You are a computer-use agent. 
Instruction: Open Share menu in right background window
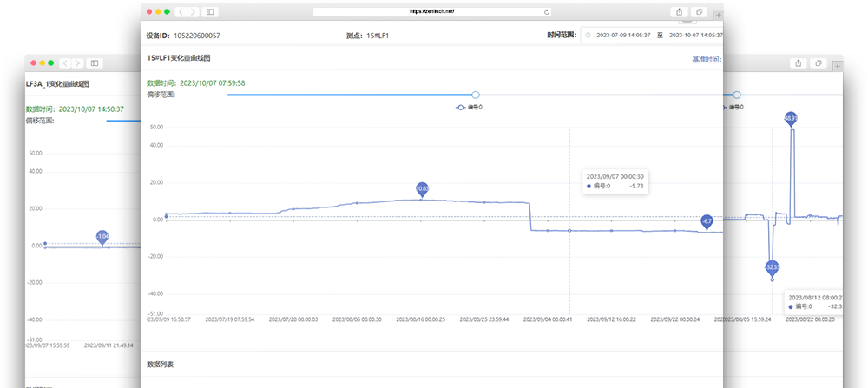pyautogui.click(x=798, y=63)
